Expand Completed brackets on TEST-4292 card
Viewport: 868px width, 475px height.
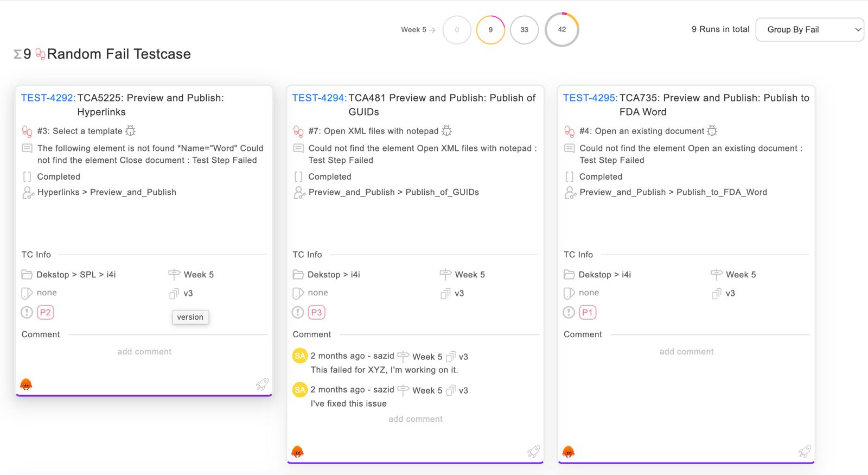point(27,177)
